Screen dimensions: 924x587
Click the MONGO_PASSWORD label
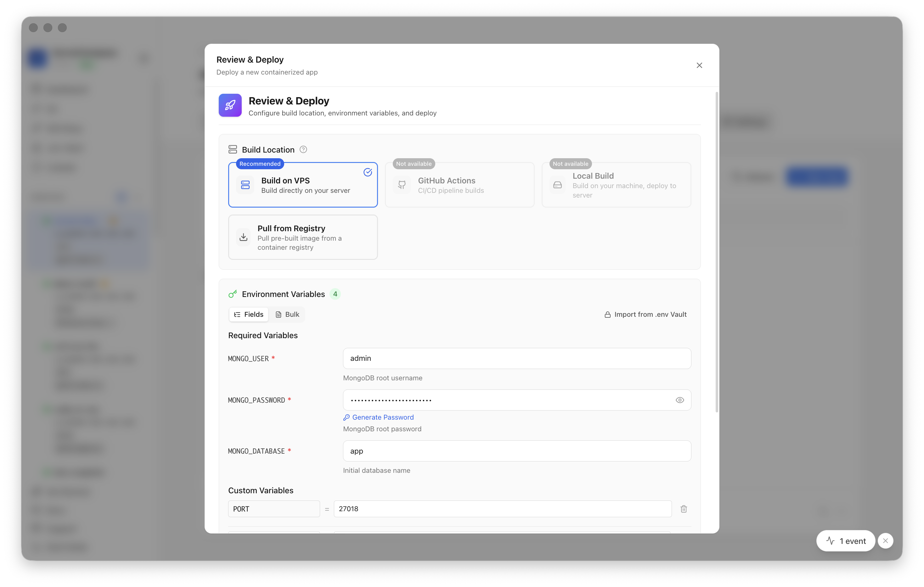pos(256,400)
